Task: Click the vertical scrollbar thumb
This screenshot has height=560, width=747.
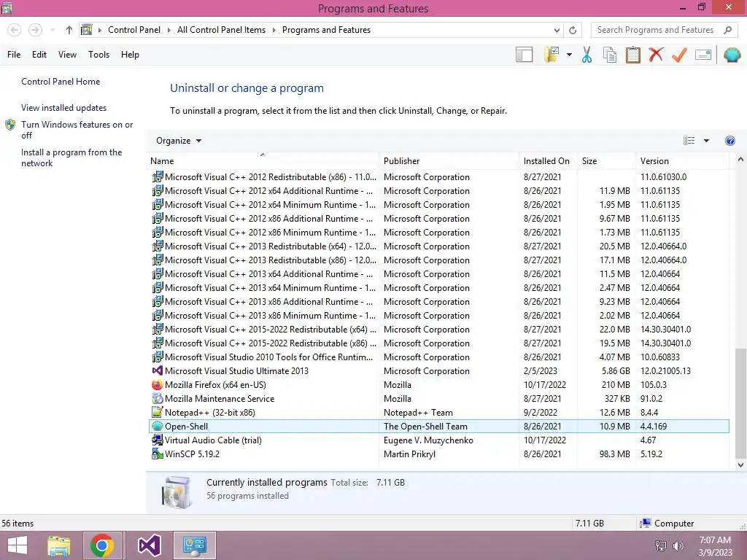Action: pyautogui.click(x=740, y=402)
